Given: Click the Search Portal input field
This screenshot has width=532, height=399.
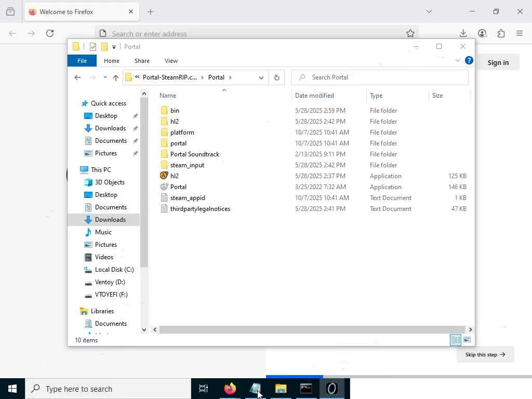Looking at the screenshot, I should coord(380,77).
